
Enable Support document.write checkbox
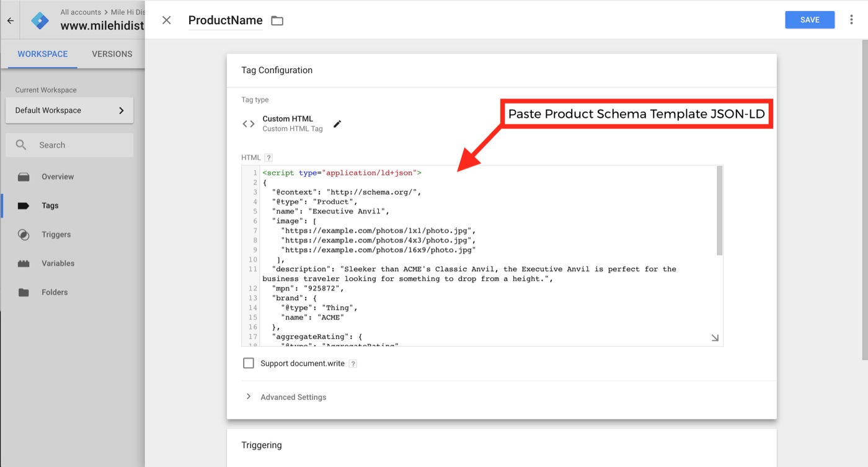tap(249, 363)
